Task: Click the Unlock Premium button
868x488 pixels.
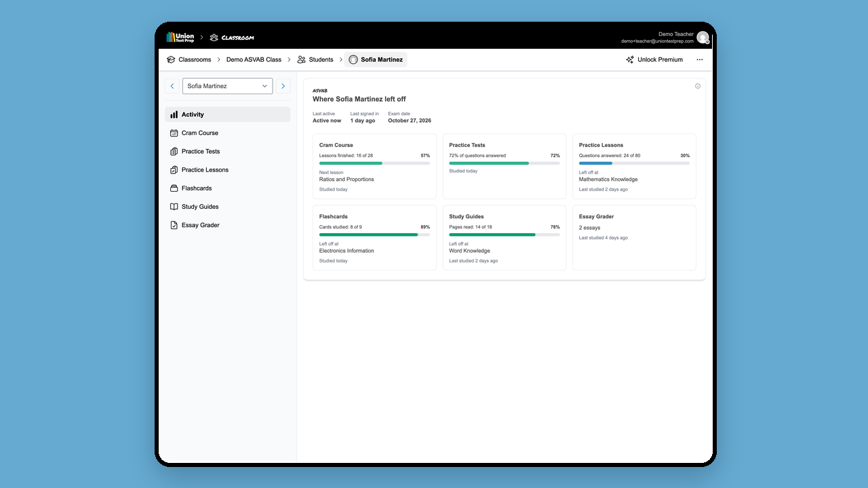Action: coord(654,60)
